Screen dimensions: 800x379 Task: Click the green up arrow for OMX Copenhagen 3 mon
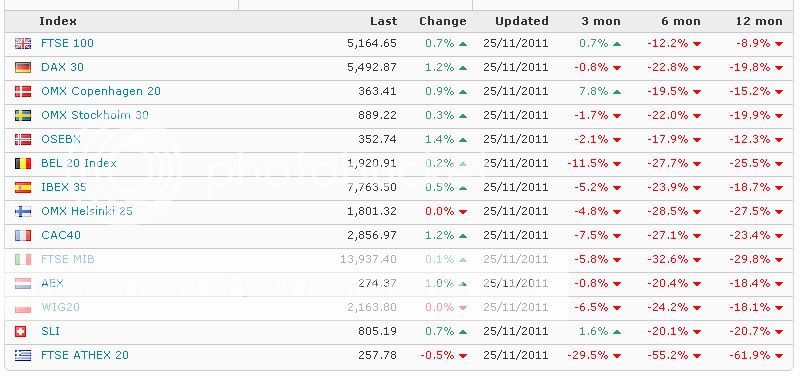pos(616,92)
